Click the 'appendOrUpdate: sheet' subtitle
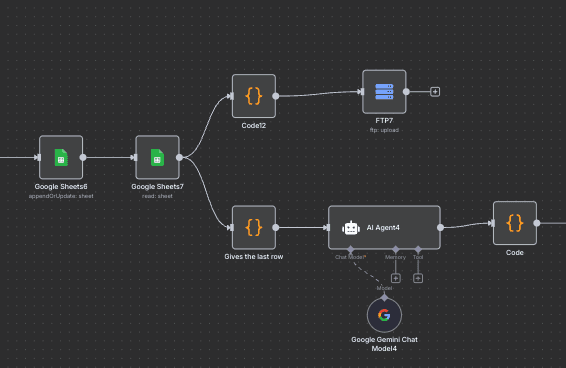The width and height of the screenshot is (566, 368). tap(61, 196)
